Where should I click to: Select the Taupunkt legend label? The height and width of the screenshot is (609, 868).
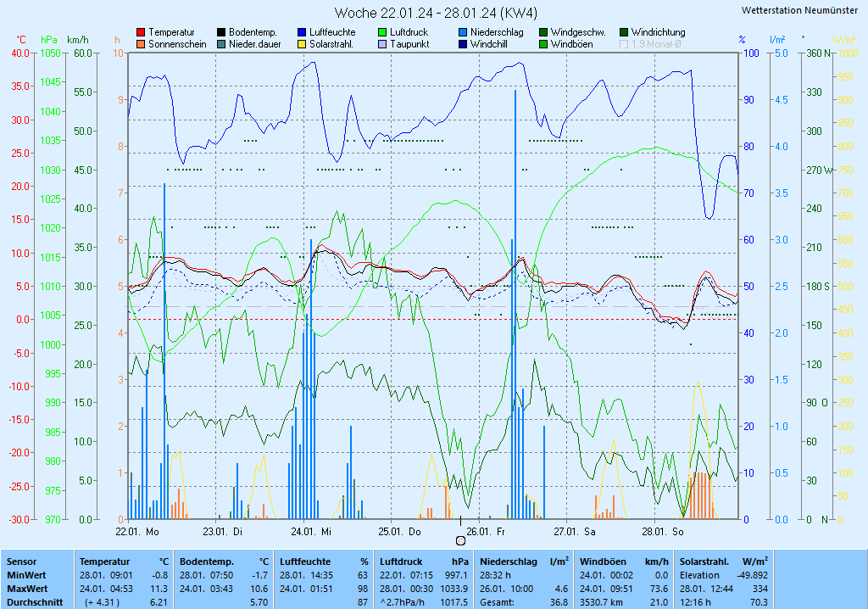(409, 44)
